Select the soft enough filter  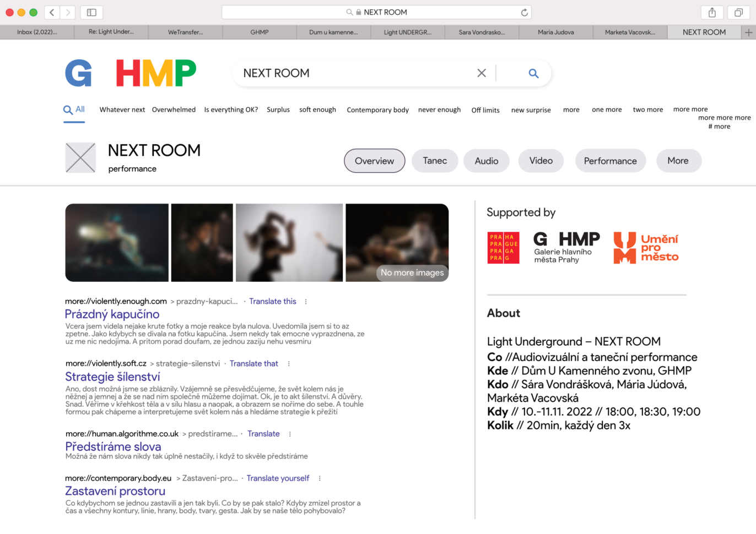[x=317, y=110]
